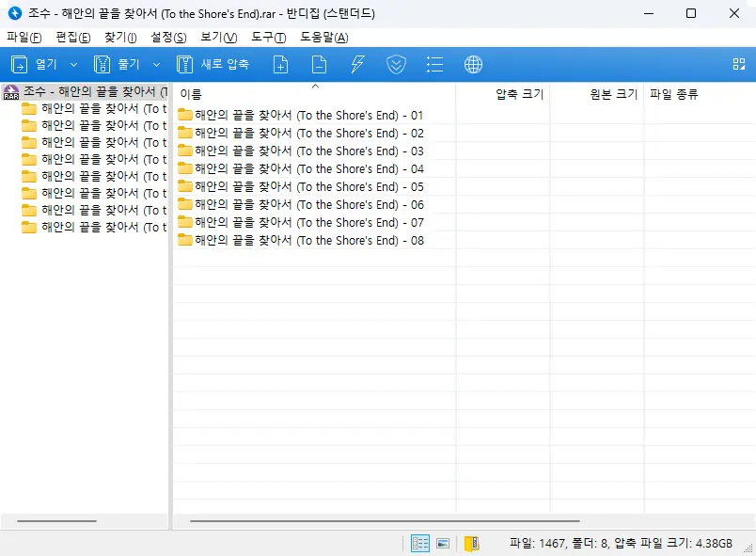Viewport: 756px width, 556px height.
Task: Click the layout grid icon at top right
Action: [x=737, y=64]
